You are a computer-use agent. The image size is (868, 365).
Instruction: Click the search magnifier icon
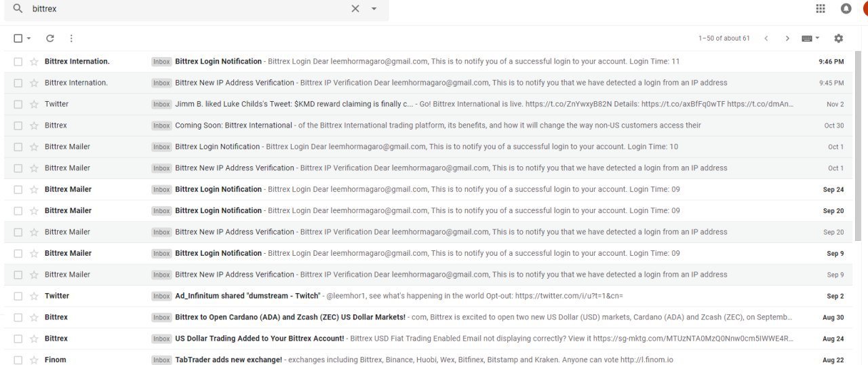18,9
